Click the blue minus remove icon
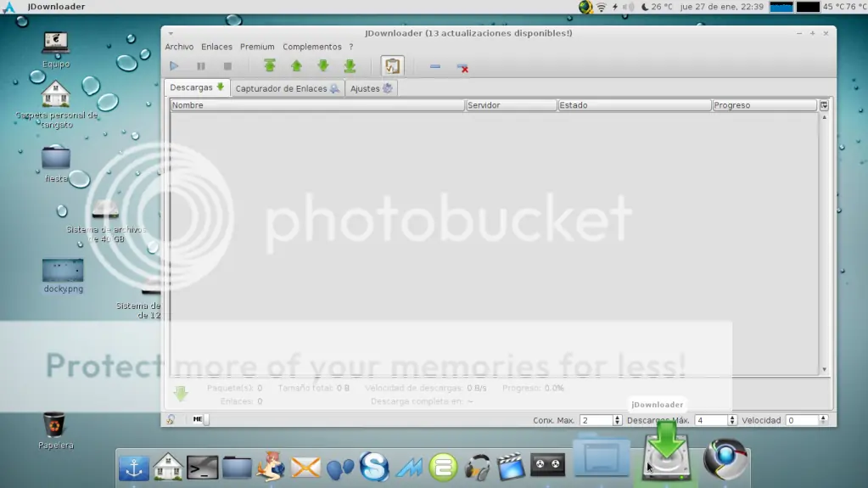Viewport: 868px width, 488px height. tap(435, 66)
